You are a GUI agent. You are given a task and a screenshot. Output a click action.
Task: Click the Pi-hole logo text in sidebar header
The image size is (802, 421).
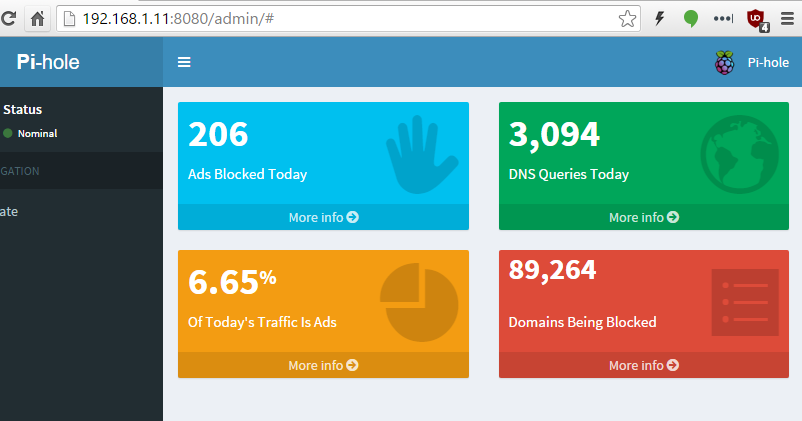click(48, 62)
